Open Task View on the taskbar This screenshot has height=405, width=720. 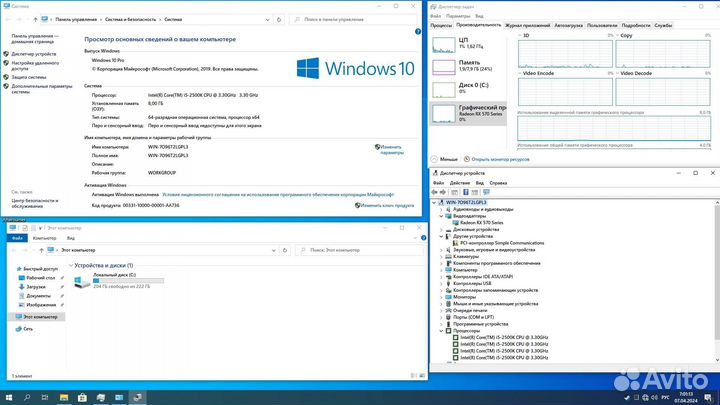(45, 397)
